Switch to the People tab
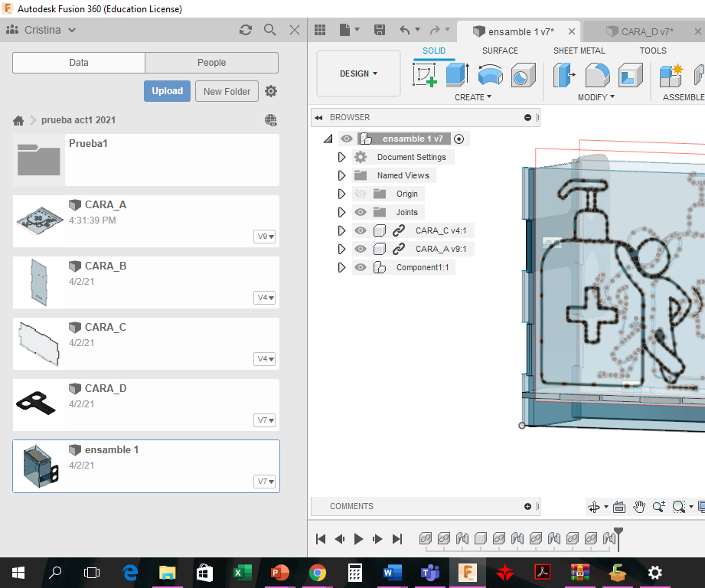This screenshot has width=705, height=588. pos(211,63)
